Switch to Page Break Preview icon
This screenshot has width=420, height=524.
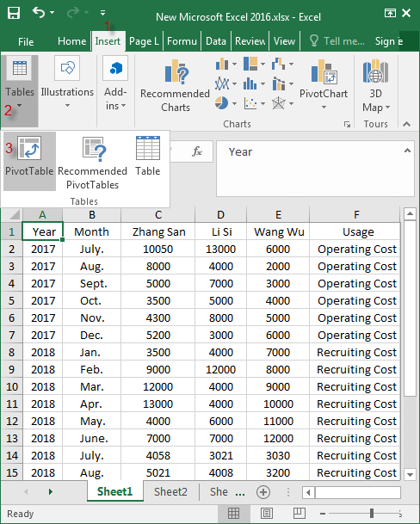pos(299,514)
